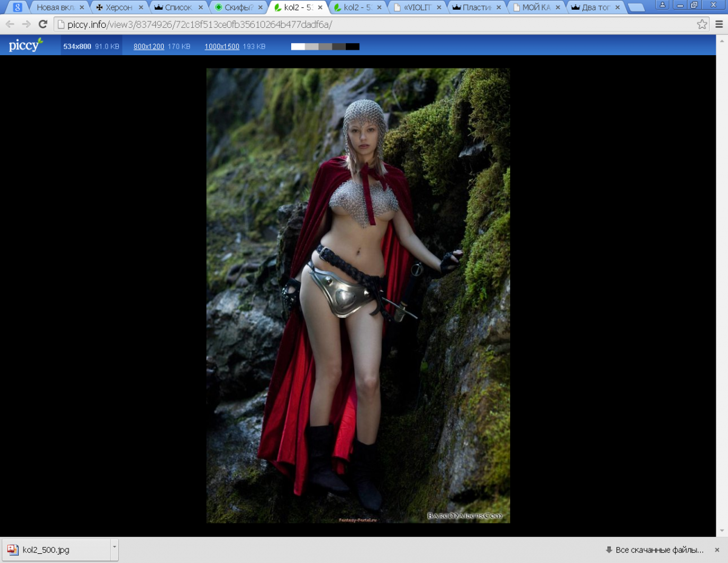Click the piccy logo
Image resolution: width=728 pixels, height=563 pixels.
25,46
